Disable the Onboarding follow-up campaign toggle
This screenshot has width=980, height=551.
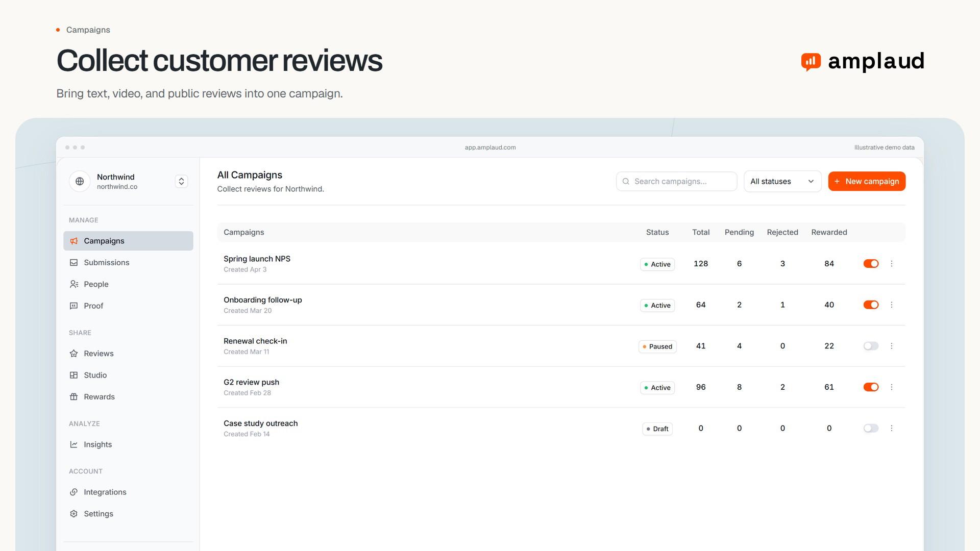(x=871, y=305)
